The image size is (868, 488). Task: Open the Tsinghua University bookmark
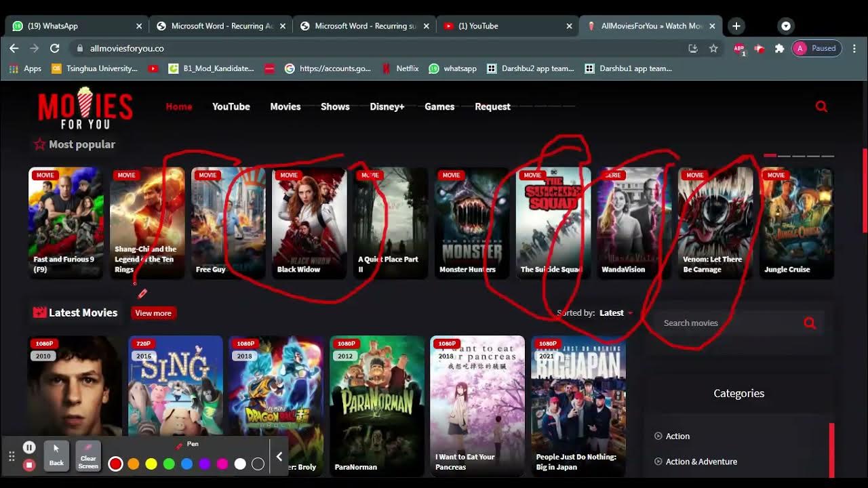pyautogui.click(x=95, y=68)
